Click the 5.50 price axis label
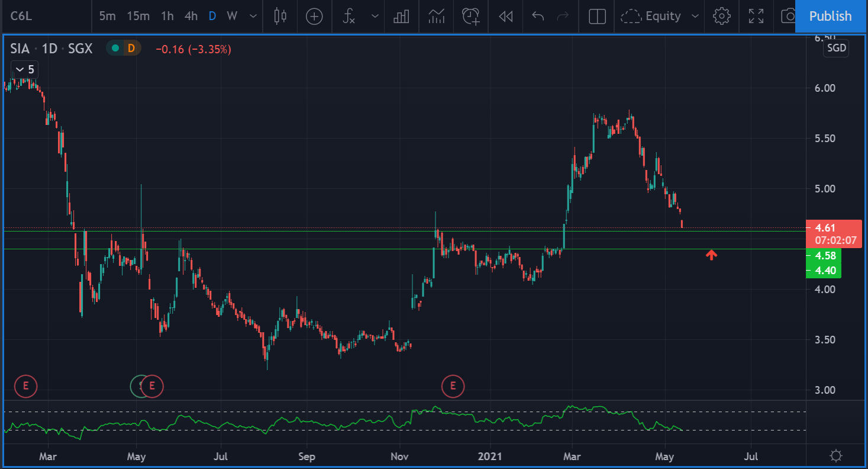 (824, 138)
